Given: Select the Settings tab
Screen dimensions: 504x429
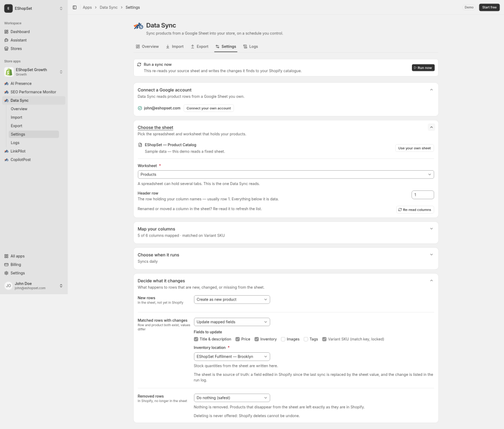Looking at the screenshot, I should 225,47.
